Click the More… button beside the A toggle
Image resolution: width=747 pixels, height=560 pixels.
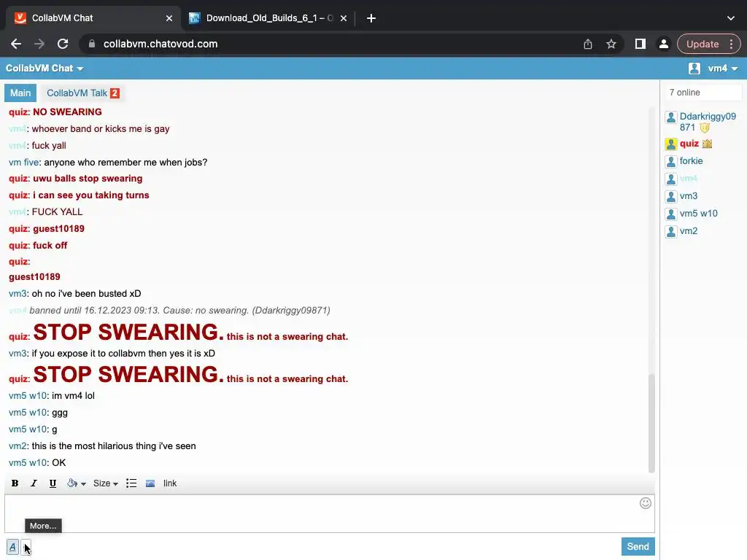(x=26, y=547)
